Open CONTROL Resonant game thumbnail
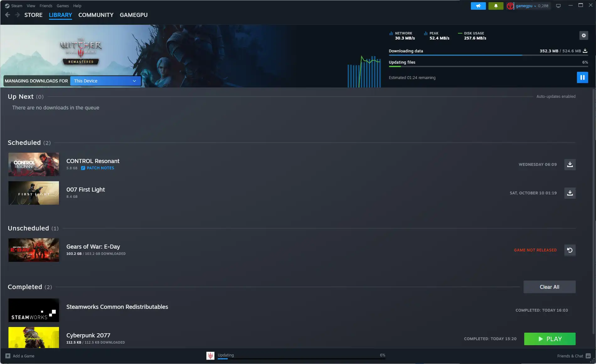This screenshot has height=364, width=596. 34,164
